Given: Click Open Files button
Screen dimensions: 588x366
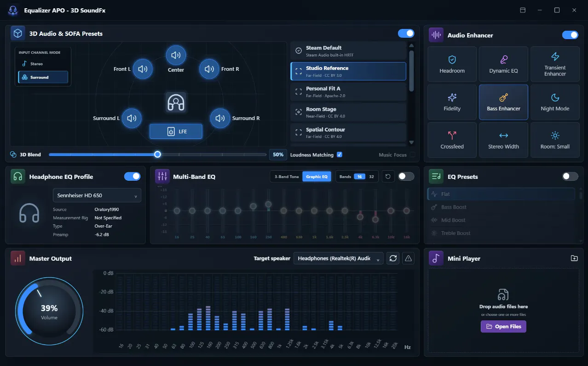Looking at the screenshot, I should (503, 326).
